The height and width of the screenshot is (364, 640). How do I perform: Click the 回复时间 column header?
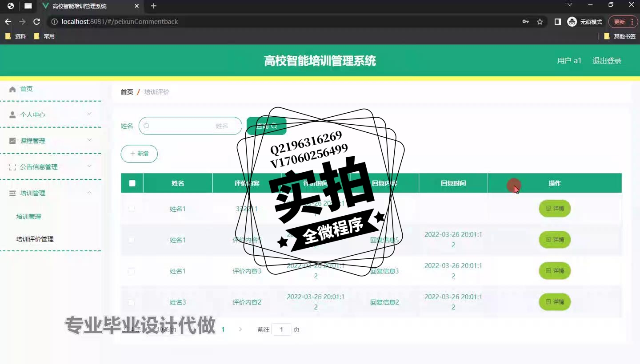[x=453, y=183]
